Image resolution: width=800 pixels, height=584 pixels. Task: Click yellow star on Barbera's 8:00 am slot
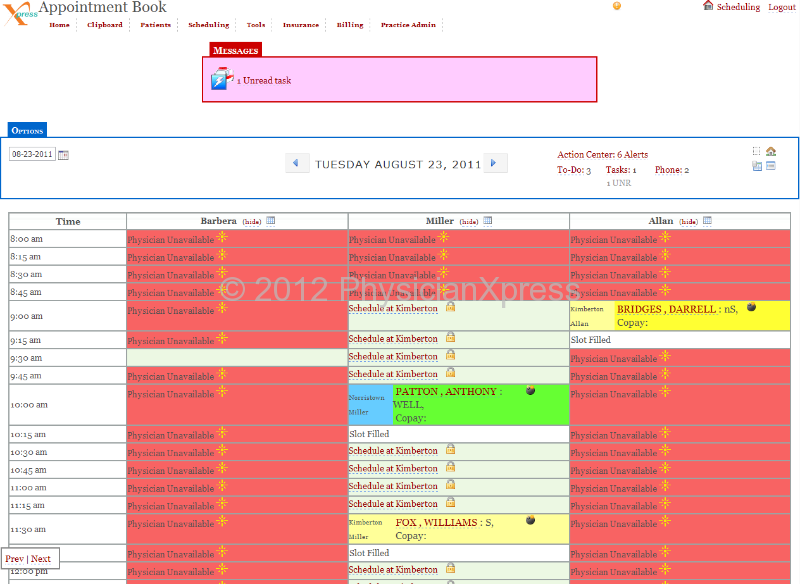(x=222, y=238)
